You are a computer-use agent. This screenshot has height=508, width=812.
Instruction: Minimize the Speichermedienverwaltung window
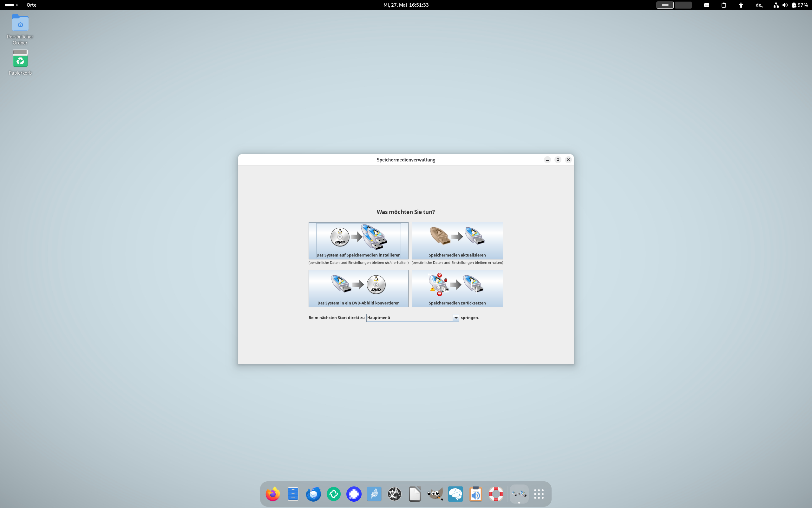(x=547, y=160)
